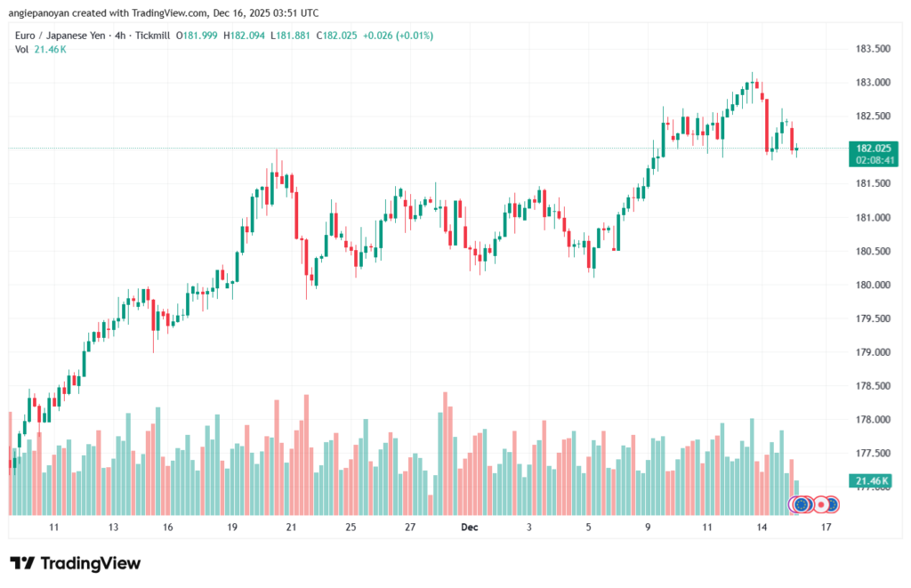Click the 02:08:41 bar countdown timer
This screenshot has height=588, width=911.
(x=872, y=160)
